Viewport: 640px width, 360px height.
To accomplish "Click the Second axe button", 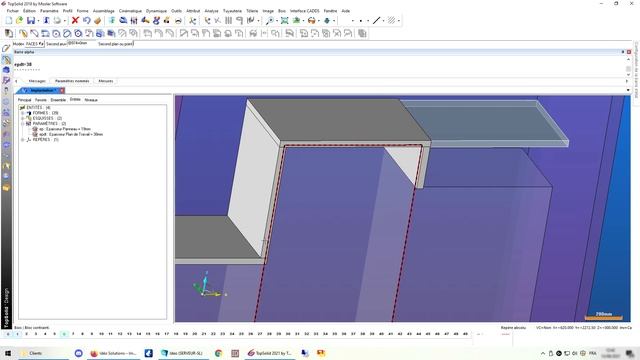I will (x=56, y=44).
